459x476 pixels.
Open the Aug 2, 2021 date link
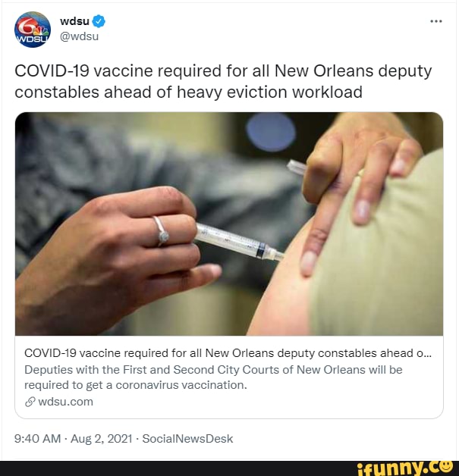[102, 439]
